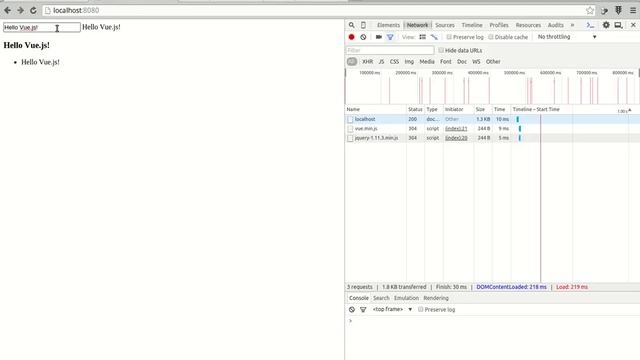Screen dimensions: 640x360
Task: Sort by the Name column header
Action: coord(376,109)
